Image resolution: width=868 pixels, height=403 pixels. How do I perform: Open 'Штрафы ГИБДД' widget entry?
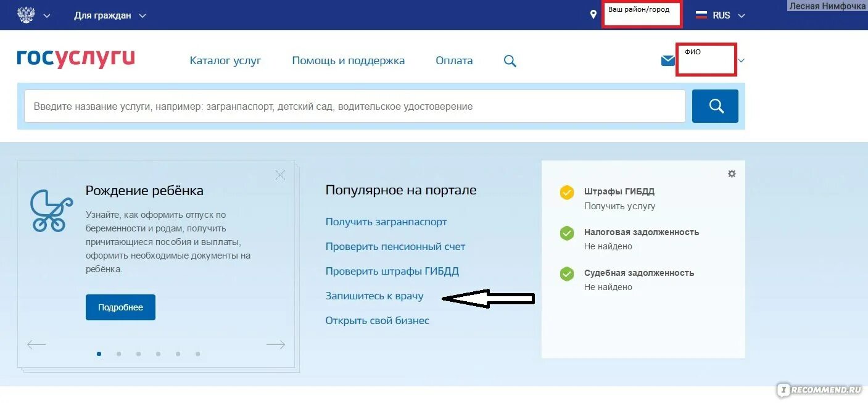click(x=619, y=191)
